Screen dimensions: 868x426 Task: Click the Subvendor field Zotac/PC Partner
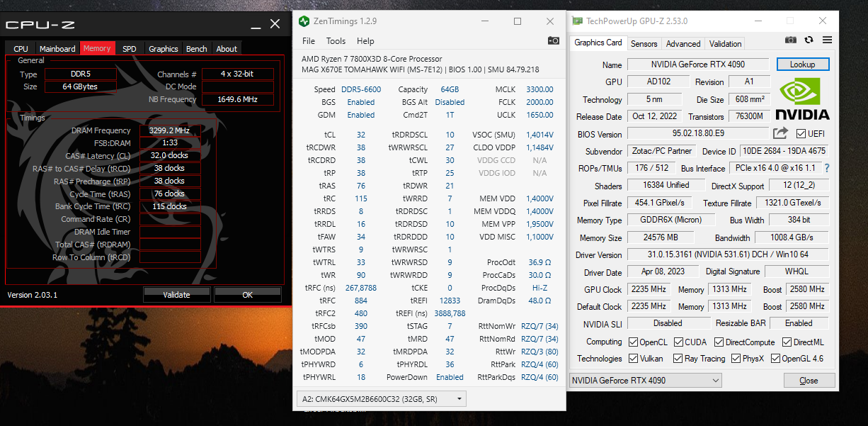pyautogui.click(x=662, y=151)
